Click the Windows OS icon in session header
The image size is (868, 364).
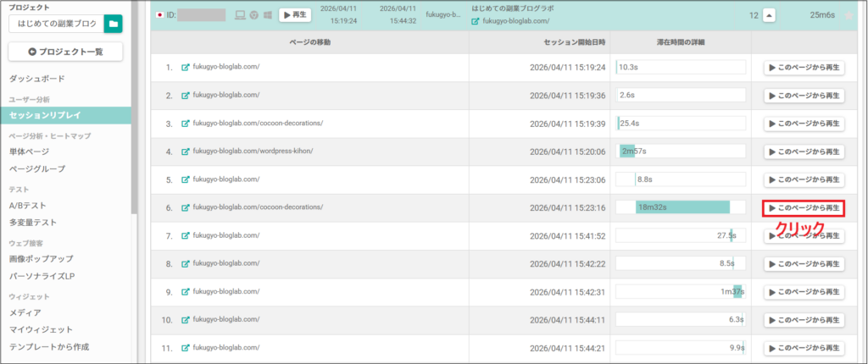[267, 15]
